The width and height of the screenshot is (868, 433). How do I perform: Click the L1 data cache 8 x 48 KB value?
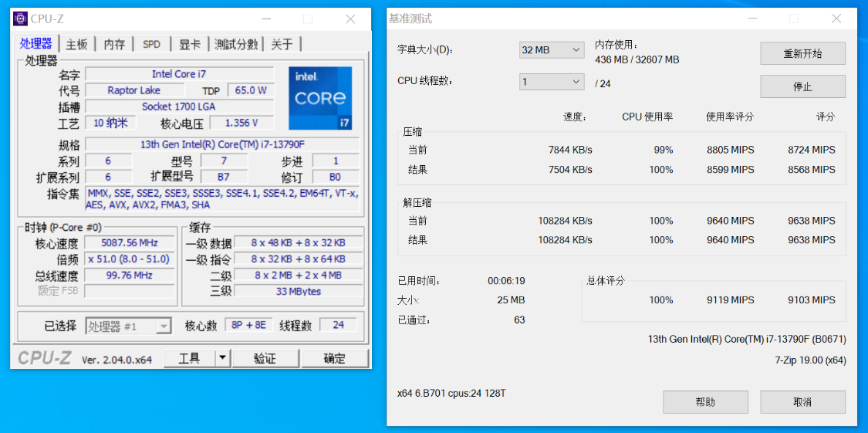(x=299, y=242)
